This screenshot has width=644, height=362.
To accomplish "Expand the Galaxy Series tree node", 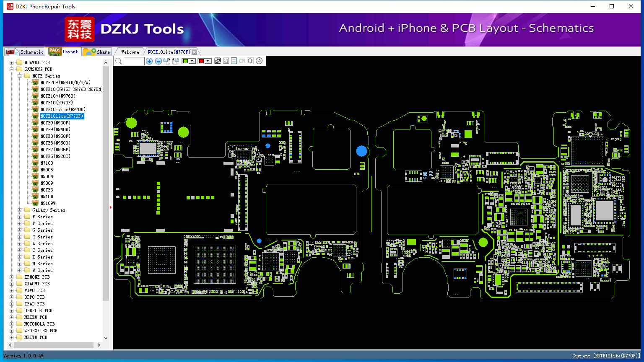I will tap(20, 210).
